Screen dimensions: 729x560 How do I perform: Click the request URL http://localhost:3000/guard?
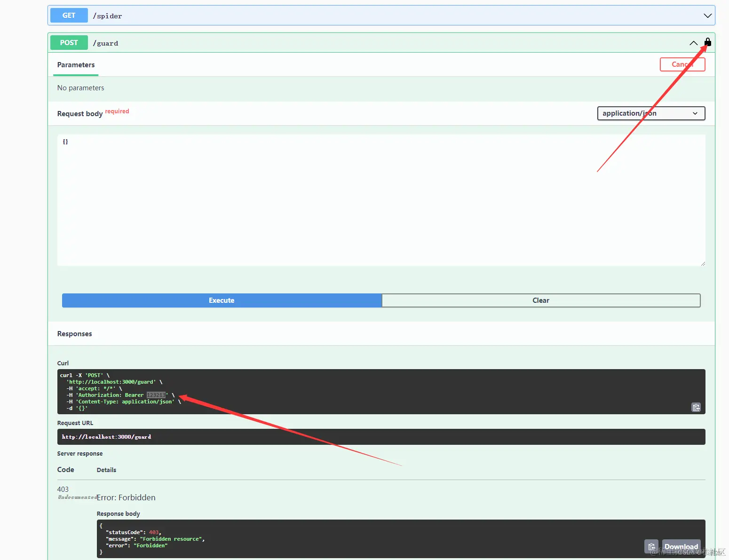pos(106,437)
